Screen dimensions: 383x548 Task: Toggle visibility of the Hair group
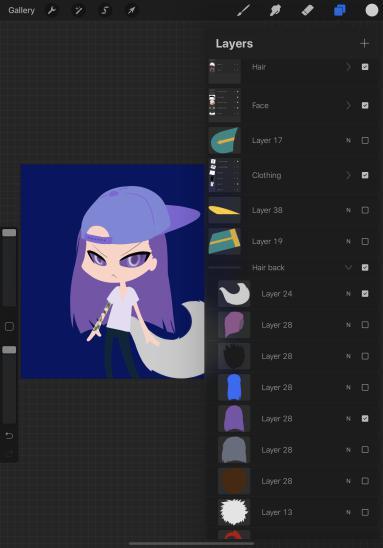click(365, 67)
